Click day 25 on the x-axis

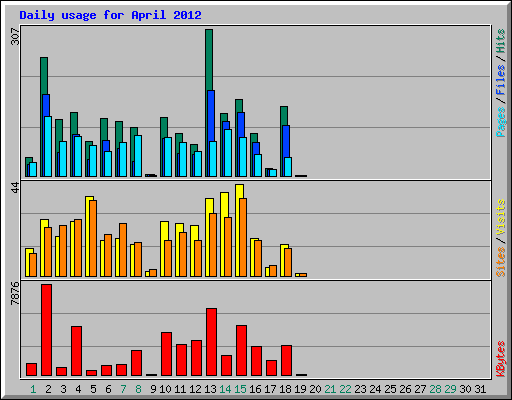(390, 389)
